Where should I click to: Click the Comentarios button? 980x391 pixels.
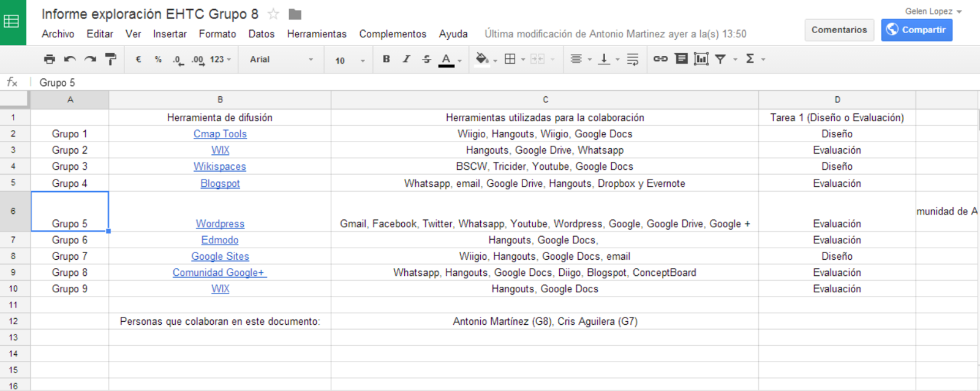tap(839, 30)
